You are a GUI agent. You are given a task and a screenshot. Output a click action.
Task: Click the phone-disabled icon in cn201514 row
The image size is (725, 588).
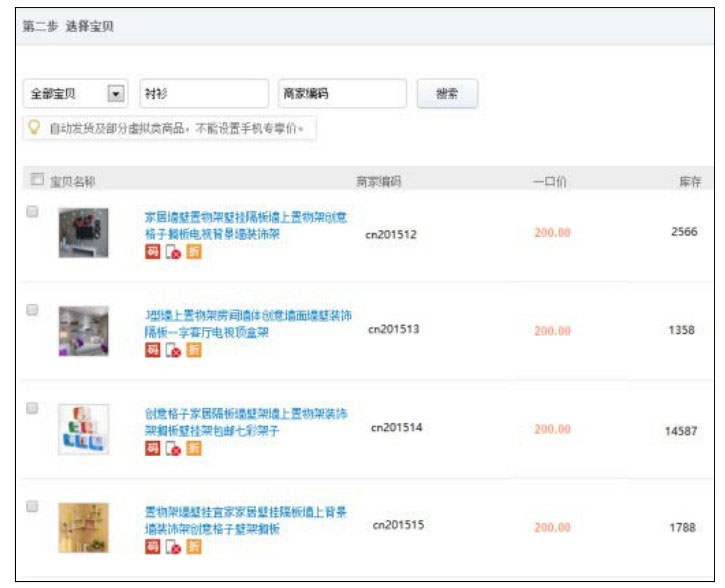click(x=173, y=448)
